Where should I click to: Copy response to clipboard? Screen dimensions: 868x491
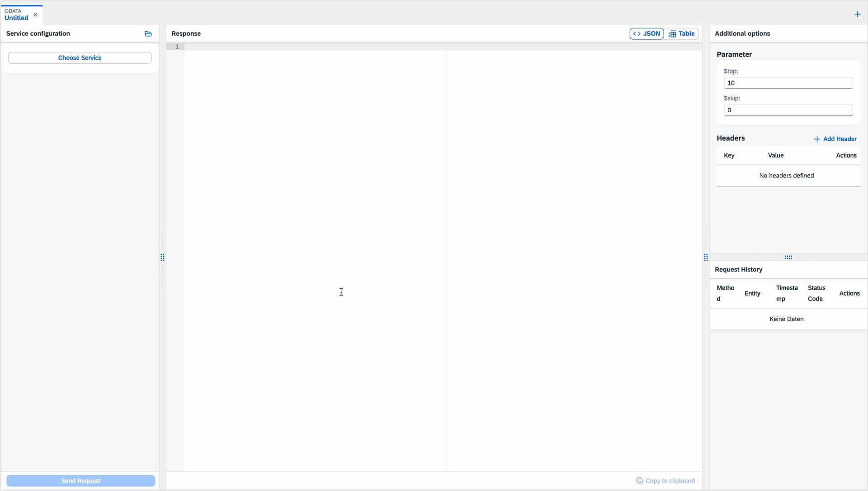pos(665,481)
